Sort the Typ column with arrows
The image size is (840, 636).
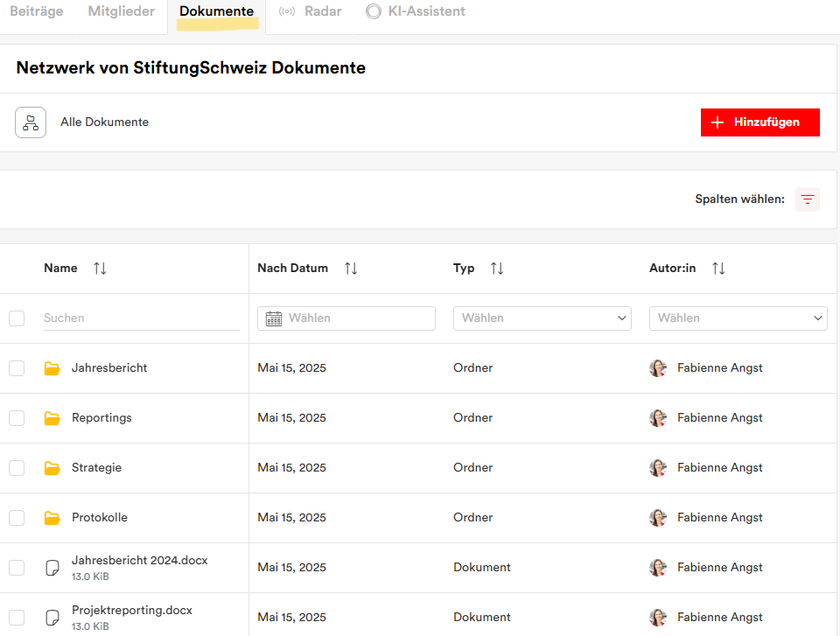pyautogui.click(x=497, y=269)
